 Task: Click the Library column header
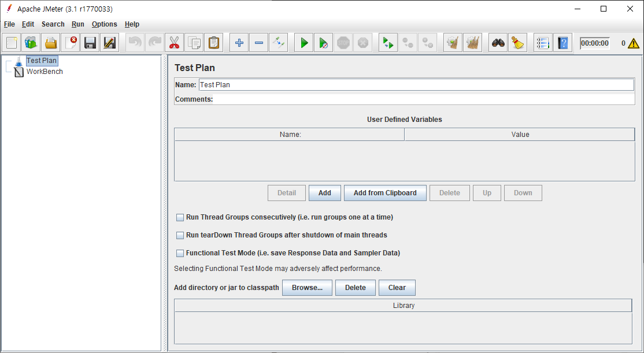pyautogui.click(x=404, y=306)
